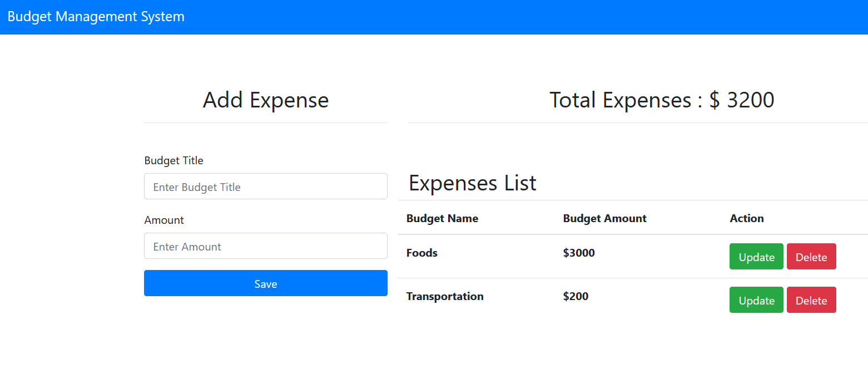Select the Budget Amount column header

[x=604, y=218]
